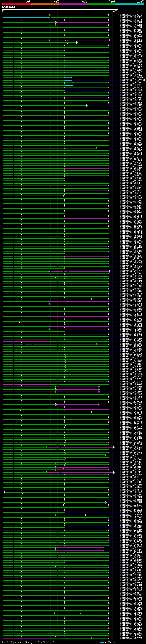Select hit UniRef100_Q3U9L3

(x=131, y=67)
